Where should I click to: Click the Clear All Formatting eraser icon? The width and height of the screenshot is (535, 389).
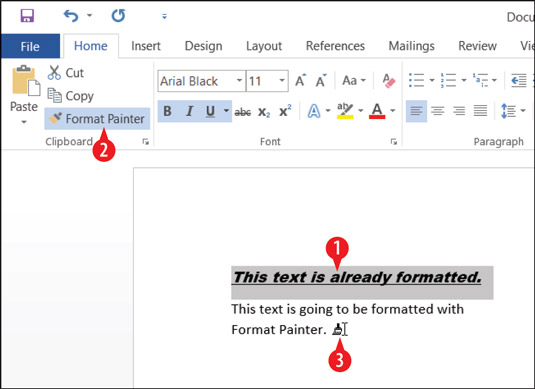389,81
